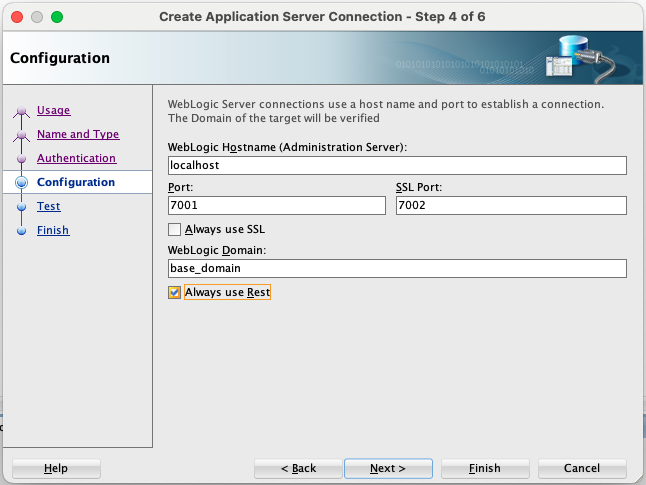Image resolution: width=646 pixels, height=485 pixels.
Task: Click the 'Port:' label text
Action: tap(180, 187)
